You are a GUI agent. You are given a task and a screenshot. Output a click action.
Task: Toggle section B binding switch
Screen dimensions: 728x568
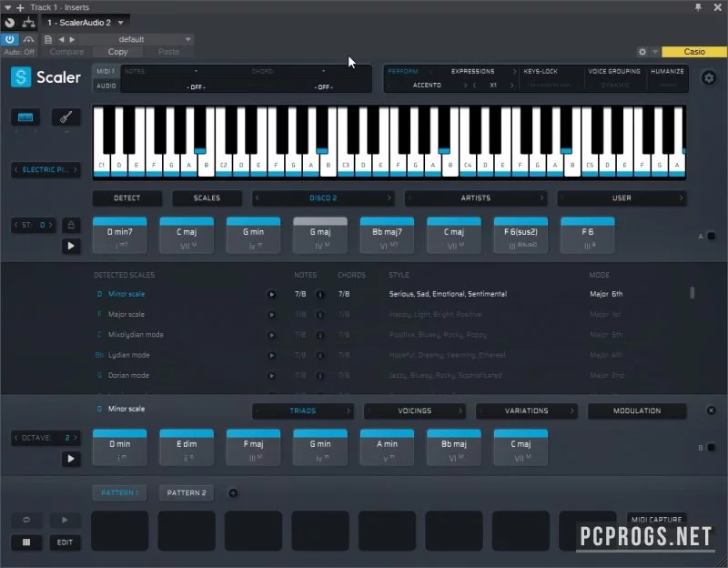[x=711, y=448]
